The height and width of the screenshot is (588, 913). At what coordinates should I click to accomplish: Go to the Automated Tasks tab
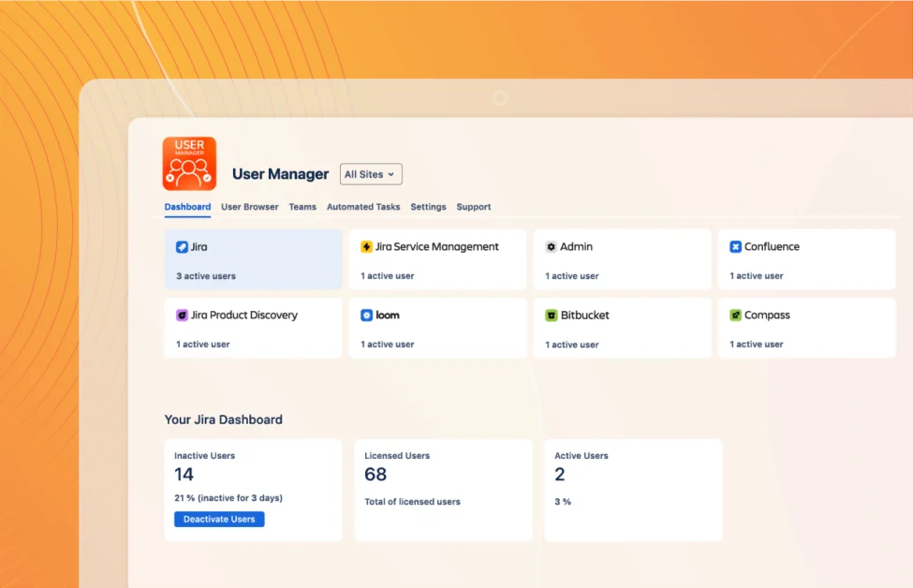point(363,207)
